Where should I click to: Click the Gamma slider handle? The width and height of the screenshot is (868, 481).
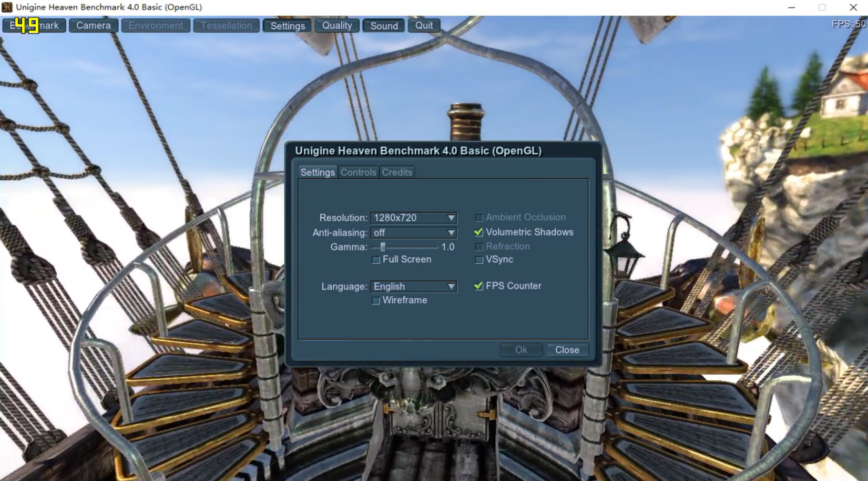pyautogui.click(x=383, y=247)
